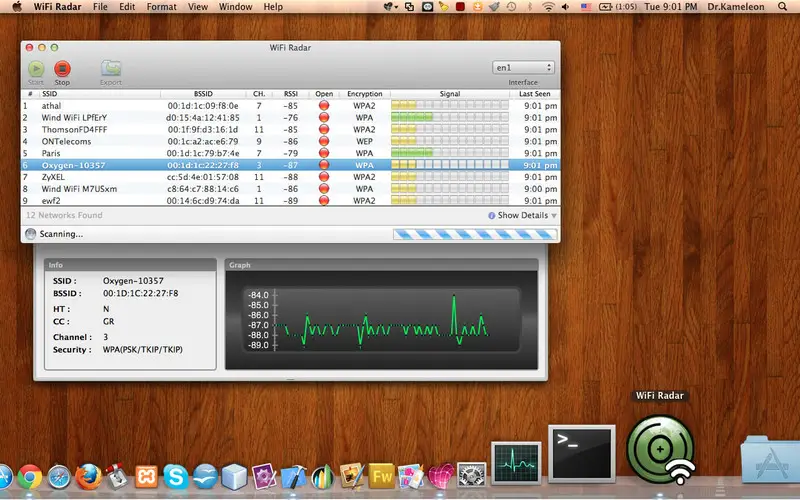Click the signal bar of Wind WiFi LPfErY
800x500 pixels.
point(450,117)
